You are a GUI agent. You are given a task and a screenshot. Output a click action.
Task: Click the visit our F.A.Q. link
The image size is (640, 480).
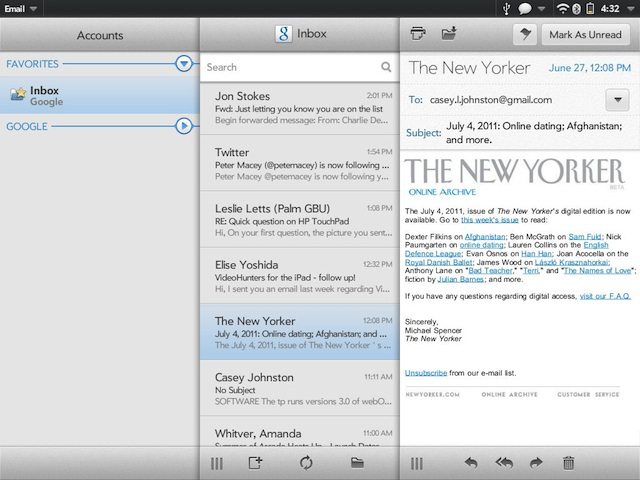click(605, 296)
